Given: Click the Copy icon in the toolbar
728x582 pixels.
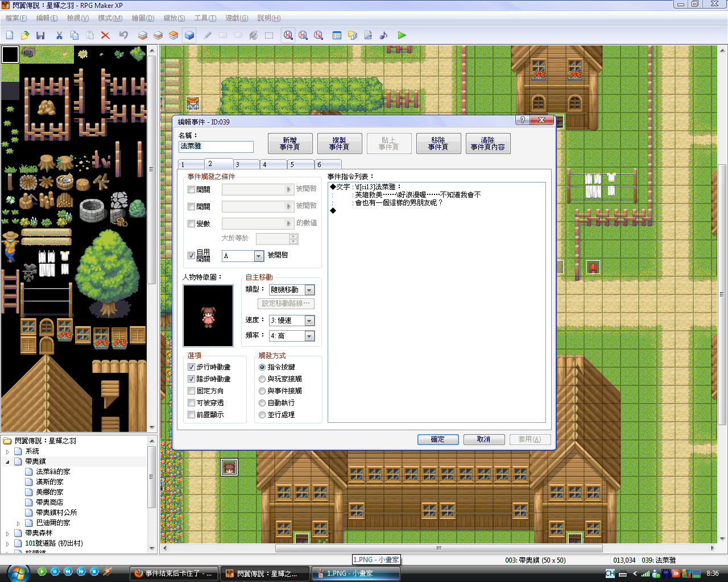Looking at the screenshot, I should coord(75,35).
